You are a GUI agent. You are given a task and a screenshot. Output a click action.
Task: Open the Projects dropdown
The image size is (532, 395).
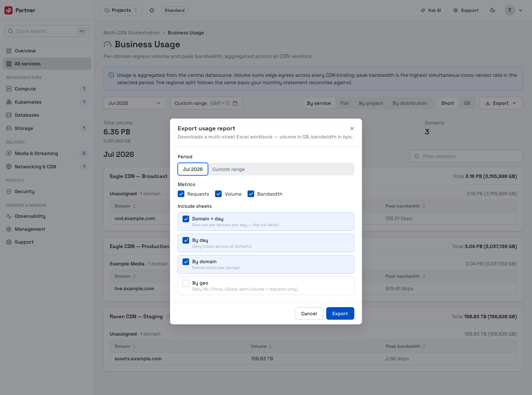click(x=121, y=10)
